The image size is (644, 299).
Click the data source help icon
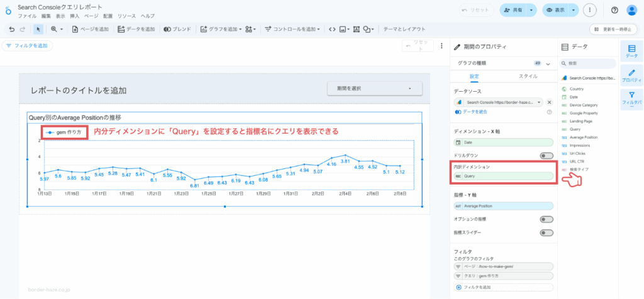point(550,112)
